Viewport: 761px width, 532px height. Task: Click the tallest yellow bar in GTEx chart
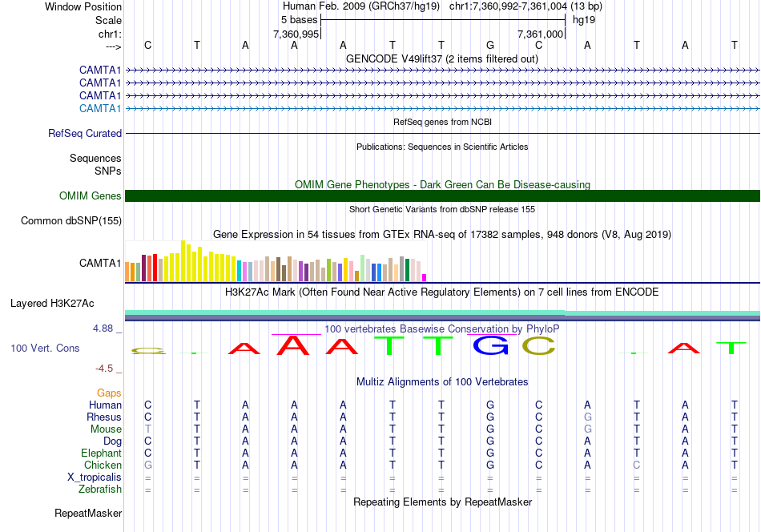tap(183, 260)
